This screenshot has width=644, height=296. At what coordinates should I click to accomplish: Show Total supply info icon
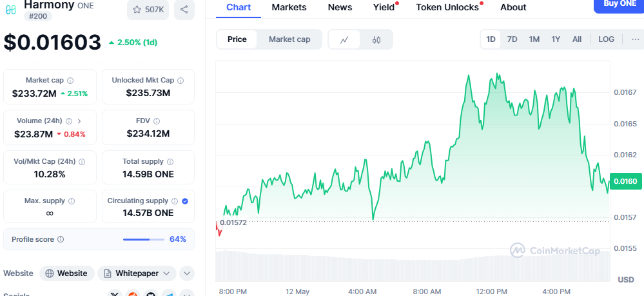click(170, 162)
